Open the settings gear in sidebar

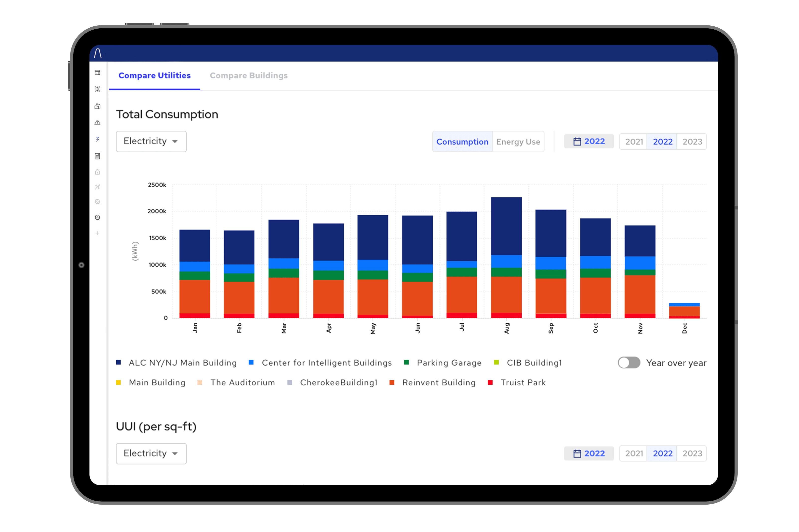tap(97, 218)
